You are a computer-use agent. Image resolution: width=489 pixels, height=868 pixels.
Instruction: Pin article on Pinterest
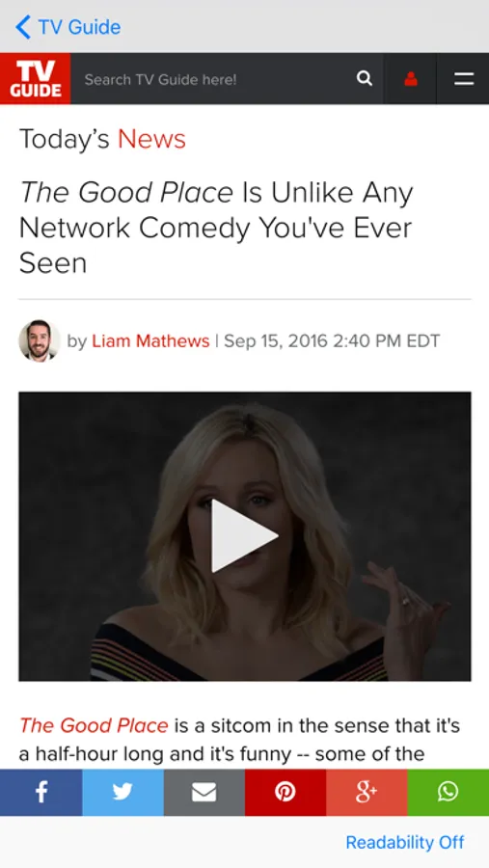click(x=285, y=792)
